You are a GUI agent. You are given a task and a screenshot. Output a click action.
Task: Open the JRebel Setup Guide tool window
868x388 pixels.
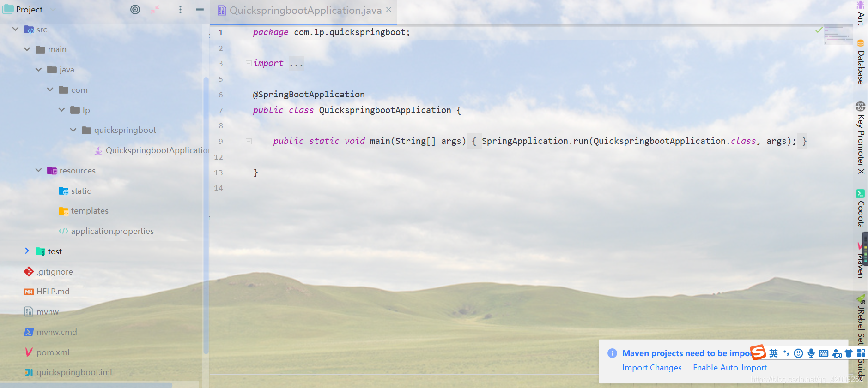861,336
